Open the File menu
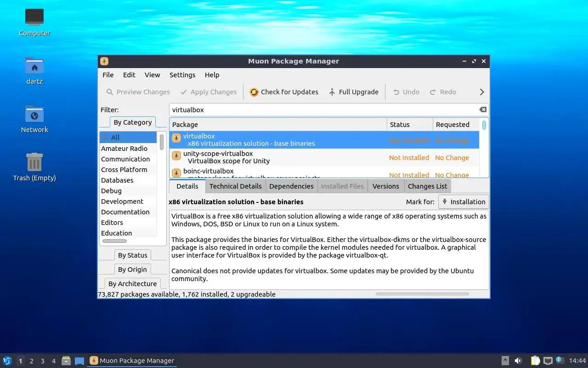Screen dimensions: 588x368 tap(108, 75)
